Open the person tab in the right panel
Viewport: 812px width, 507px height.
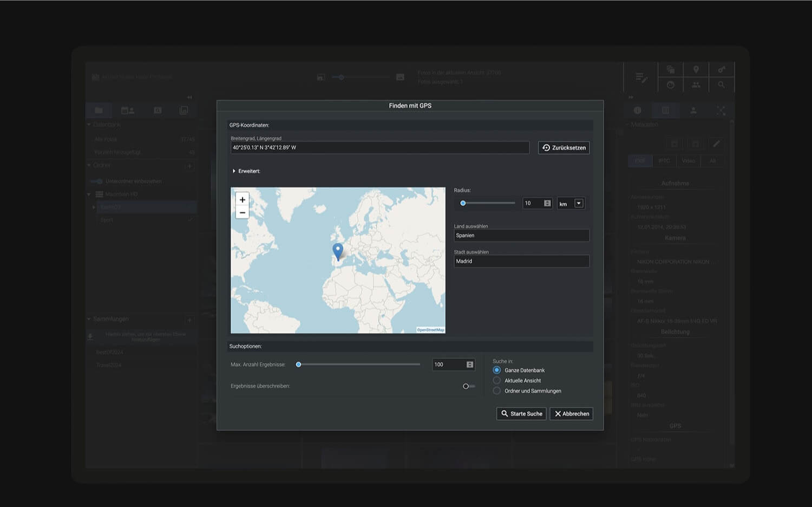(693, 110)
